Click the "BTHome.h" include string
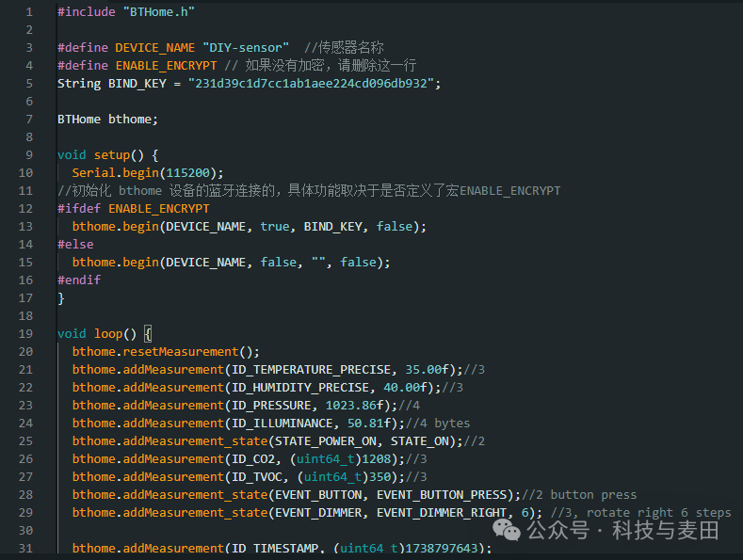The image size is (743, 560). (159, 12)
